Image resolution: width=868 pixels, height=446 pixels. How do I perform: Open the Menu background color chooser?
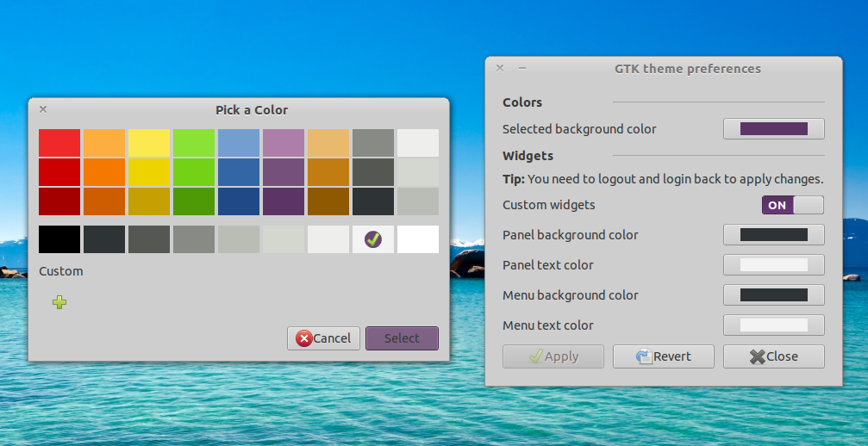[773, 295]
